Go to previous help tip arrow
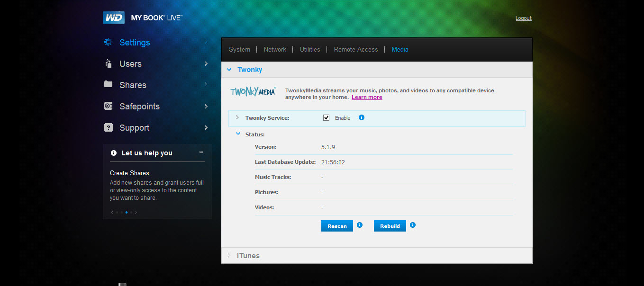The height and width of the screenshot is (286, 644). click(112, 212)
